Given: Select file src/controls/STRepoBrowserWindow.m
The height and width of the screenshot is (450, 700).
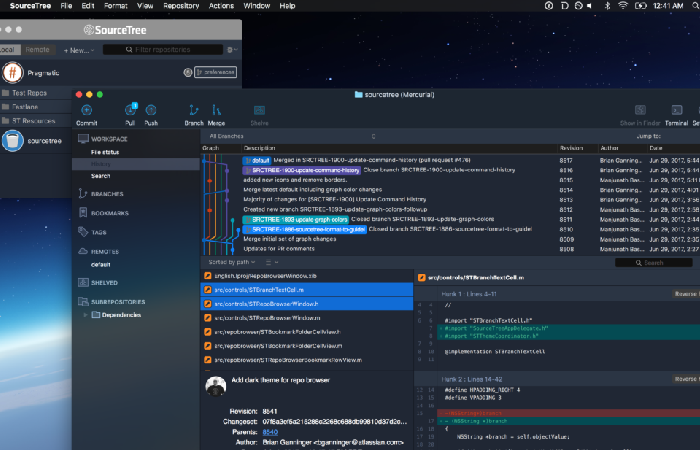Looking at the screenshot, I should [307, 318].
